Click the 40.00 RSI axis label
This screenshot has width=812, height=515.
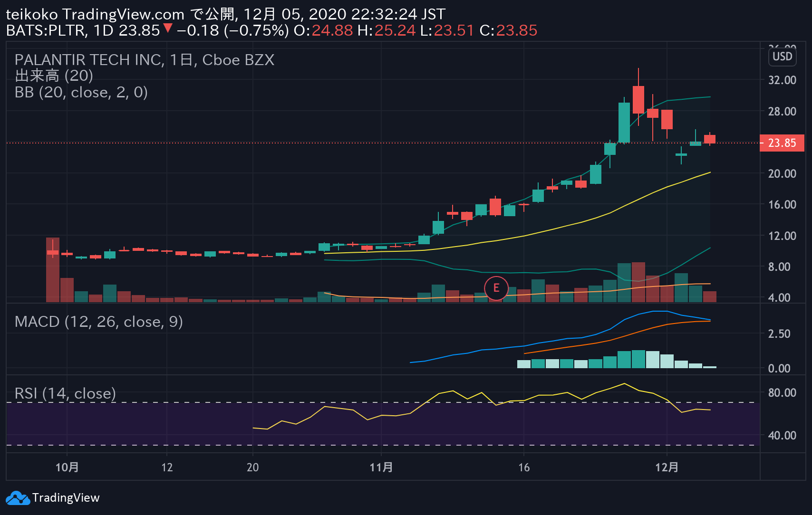tap(782, 435)
